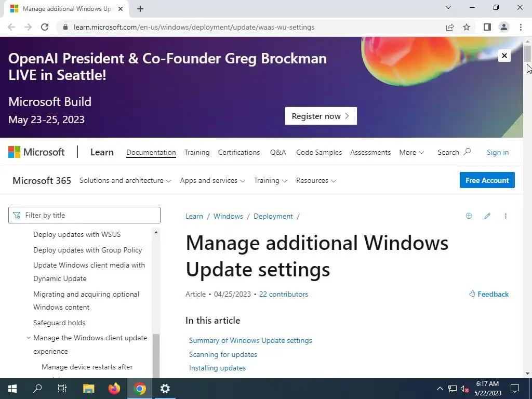
Task: Expand Apps and services dropdown
Action: (x=212, y=180)
